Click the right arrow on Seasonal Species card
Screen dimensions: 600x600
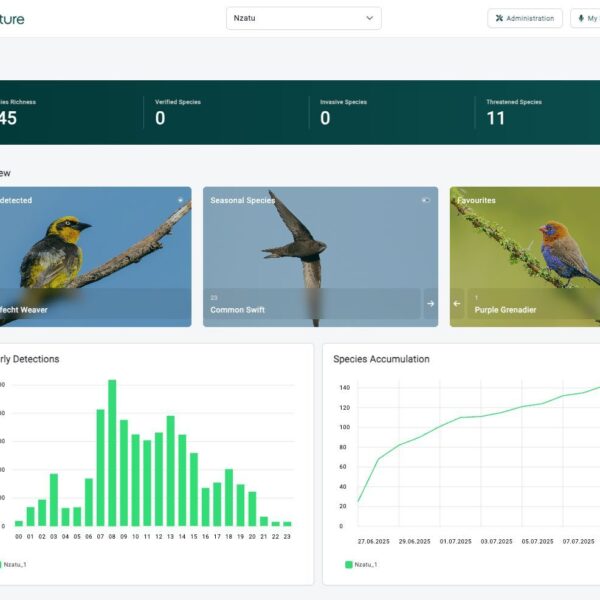[x=430, y=304]
